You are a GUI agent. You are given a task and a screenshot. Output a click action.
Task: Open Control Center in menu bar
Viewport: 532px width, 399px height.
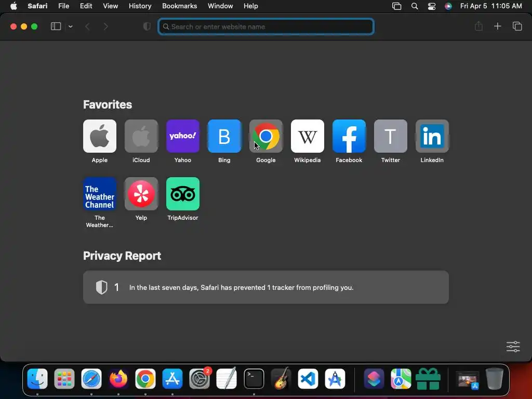pos(432,6)
